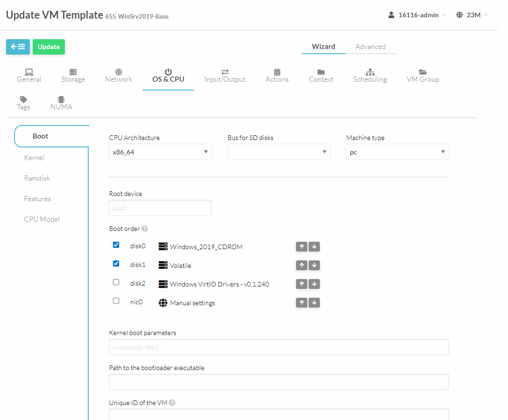
Task: Move nic0 down in boot order
Action: click(x=314, y=303)
